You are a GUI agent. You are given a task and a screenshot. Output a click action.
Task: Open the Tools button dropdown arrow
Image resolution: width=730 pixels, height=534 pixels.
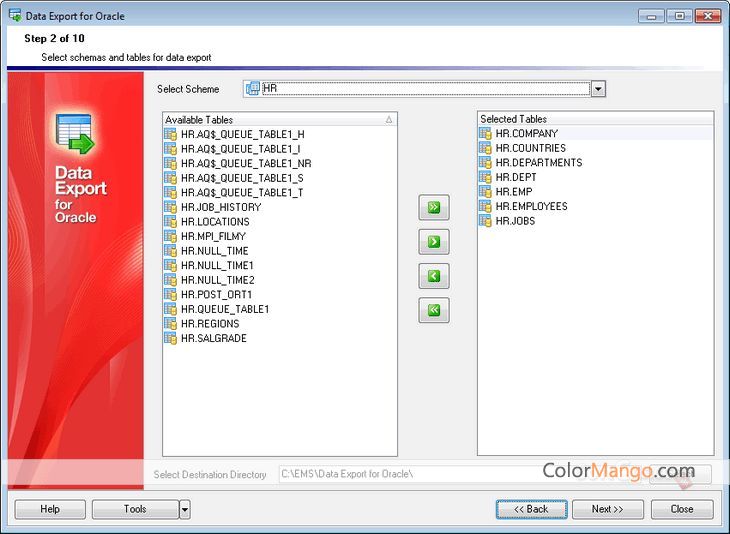[185, 509]
